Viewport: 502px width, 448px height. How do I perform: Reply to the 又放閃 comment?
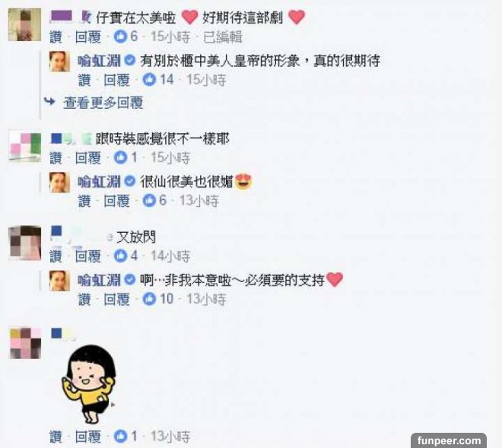tap(87, 256)
